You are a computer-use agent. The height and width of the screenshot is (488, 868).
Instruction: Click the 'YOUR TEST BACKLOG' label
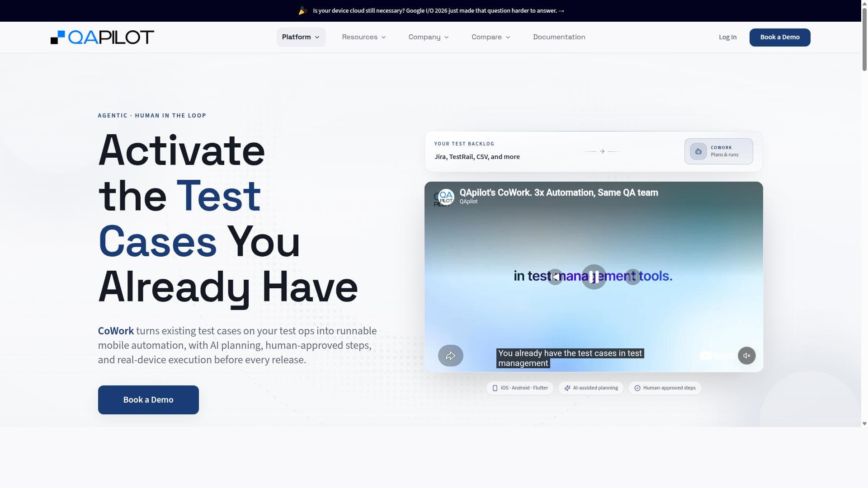(464, 144)
